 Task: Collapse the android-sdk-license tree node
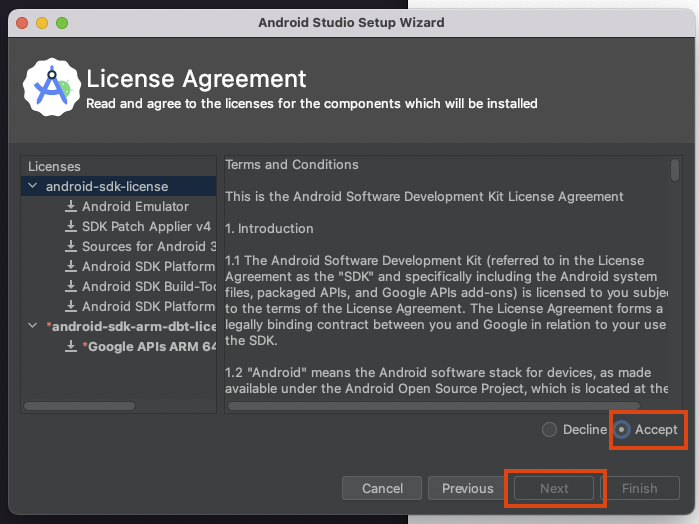pyautogui.click(x=33, y=186)
